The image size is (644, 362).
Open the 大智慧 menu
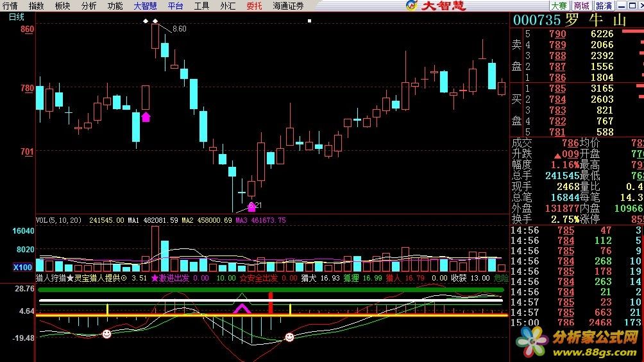coord(146,6)
